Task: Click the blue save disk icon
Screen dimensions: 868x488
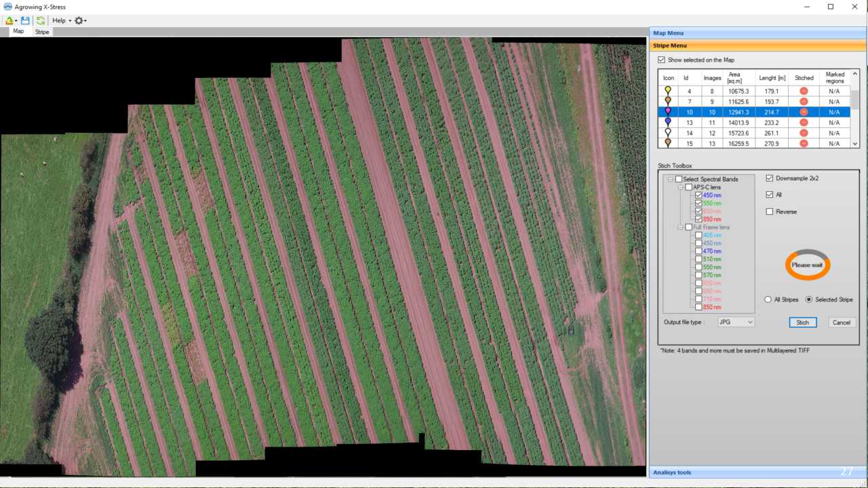Action: 25,20
